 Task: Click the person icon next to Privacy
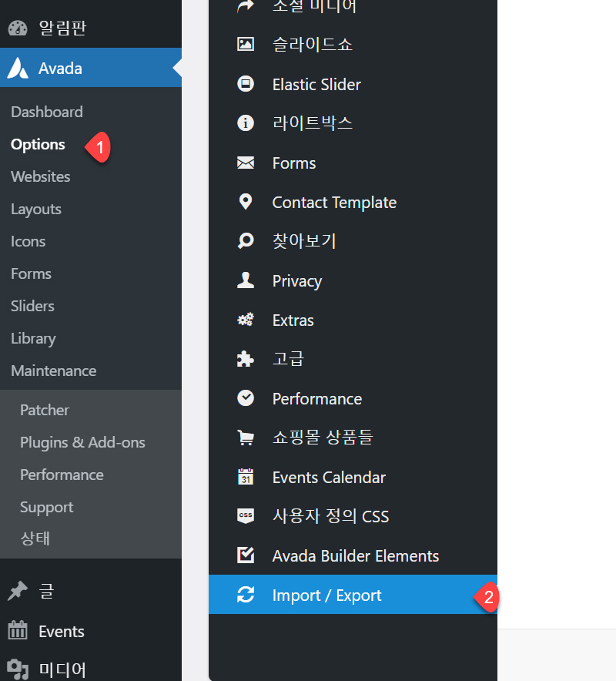click(x=246, y=280)
